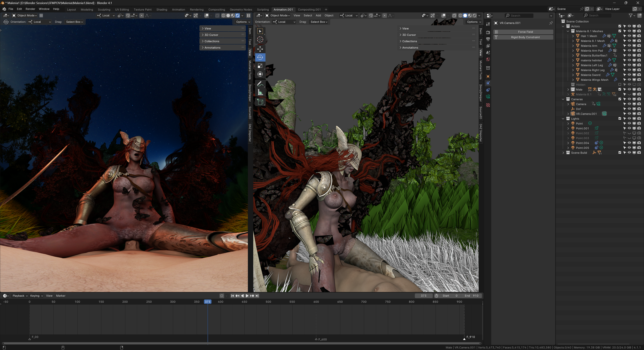Viewport: 644px width, 350px height.
Task: Add a new workspace with the plus button
Action: [x=326, y=10]
